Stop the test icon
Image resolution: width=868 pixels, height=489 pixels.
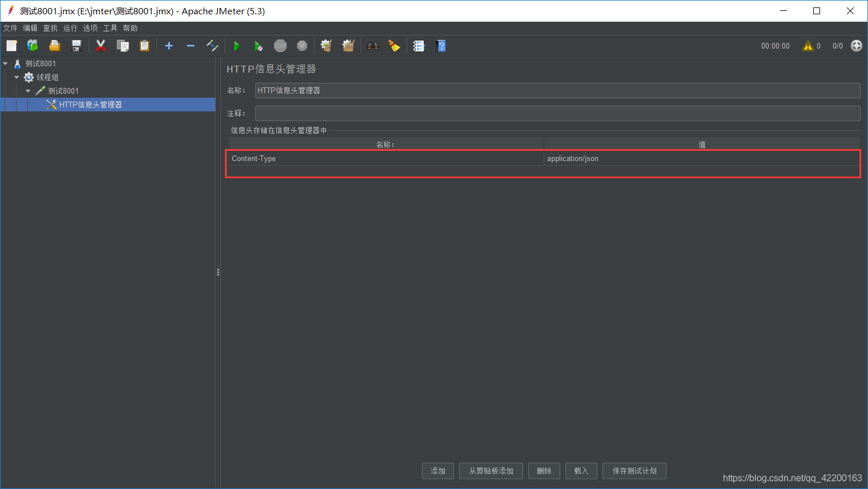point(280,46)
